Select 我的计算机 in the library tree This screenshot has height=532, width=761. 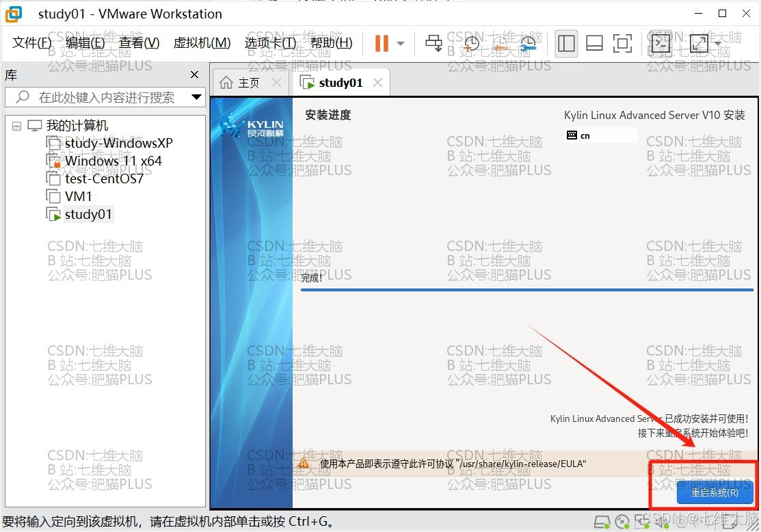pos(77,126)
